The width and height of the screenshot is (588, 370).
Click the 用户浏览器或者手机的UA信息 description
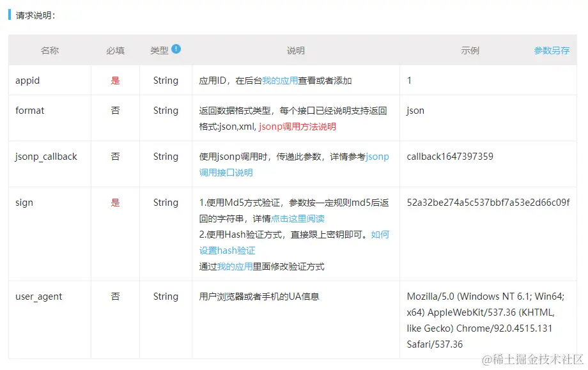click(259, 297)
